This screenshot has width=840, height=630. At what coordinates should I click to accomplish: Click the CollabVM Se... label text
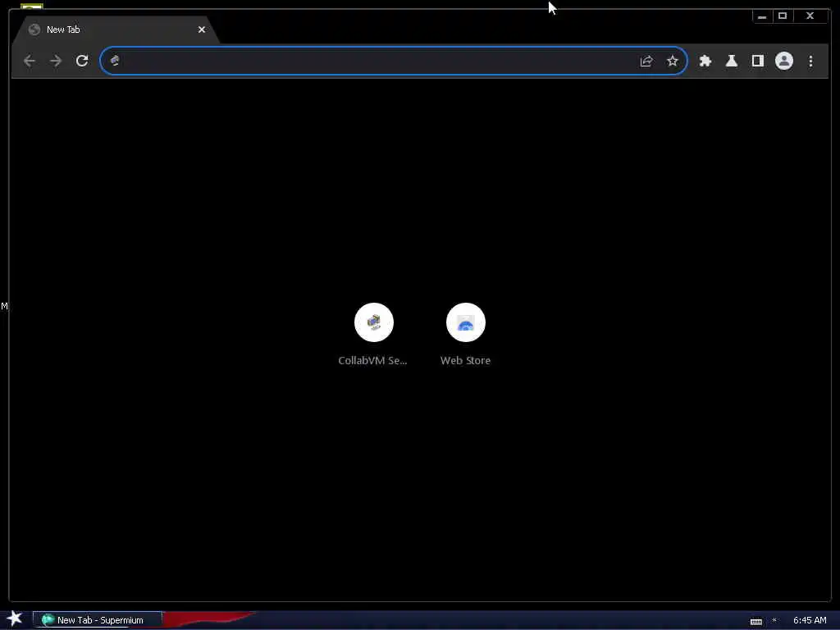click(x=372, y=361)
